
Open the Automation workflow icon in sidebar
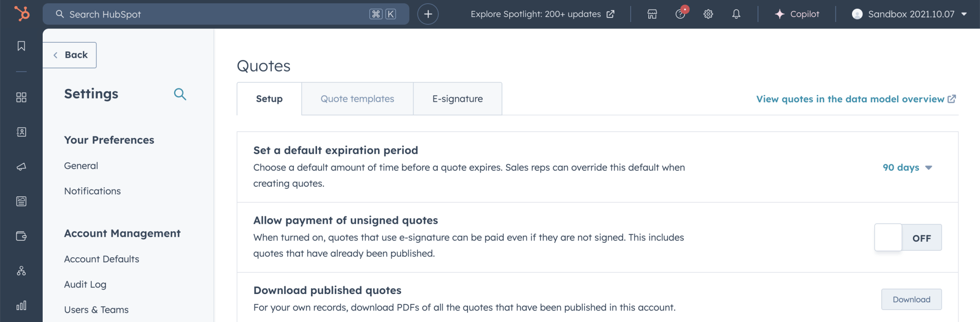click(21, 271)
